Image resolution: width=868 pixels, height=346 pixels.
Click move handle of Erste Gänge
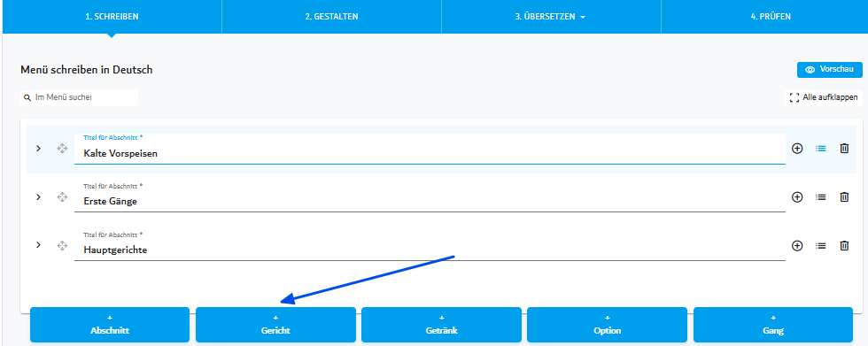click(x=62, y=196)
